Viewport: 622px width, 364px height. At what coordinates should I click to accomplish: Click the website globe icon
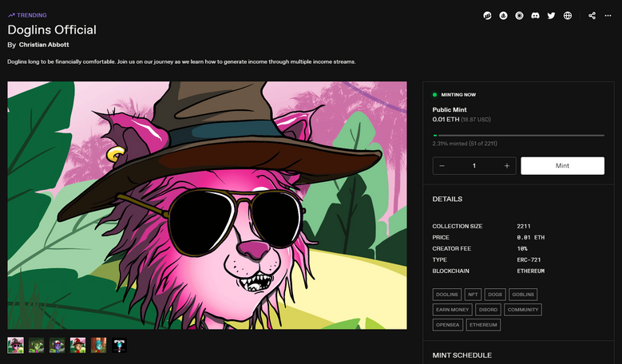click(x=568, y=15)
